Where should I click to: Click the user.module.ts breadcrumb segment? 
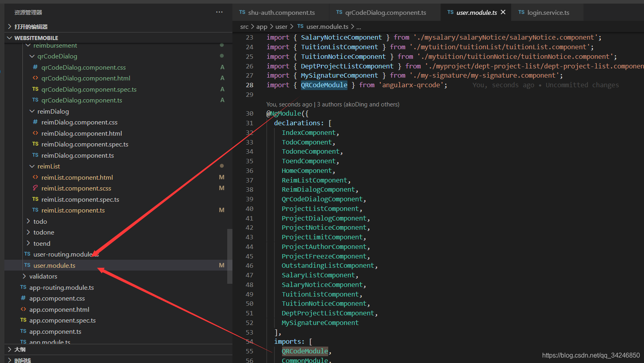[327, 27]
